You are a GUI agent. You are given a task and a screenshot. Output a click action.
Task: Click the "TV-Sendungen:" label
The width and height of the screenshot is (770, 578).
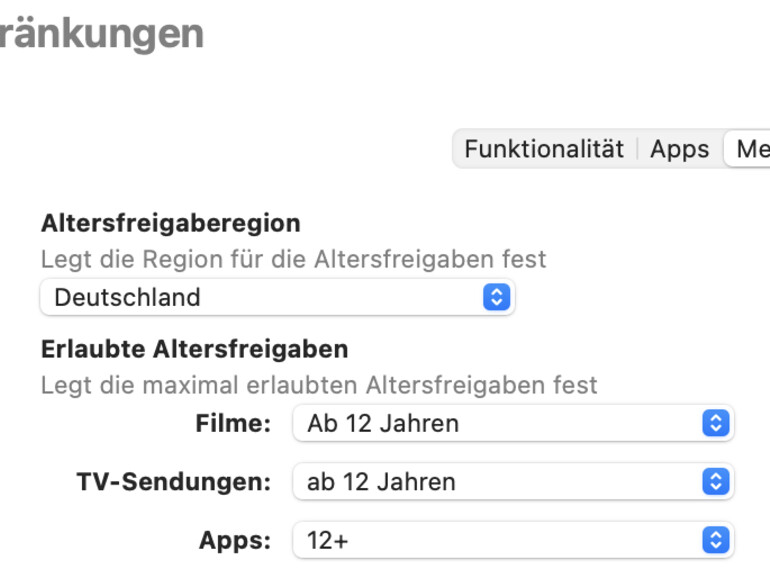(x=174, y=482)
